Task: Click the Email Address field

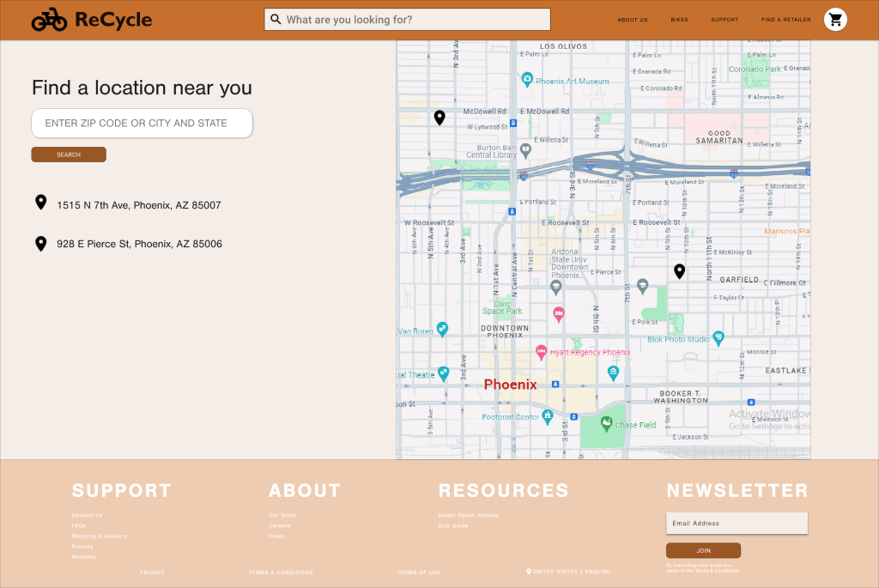Action: tap(737, 523)
